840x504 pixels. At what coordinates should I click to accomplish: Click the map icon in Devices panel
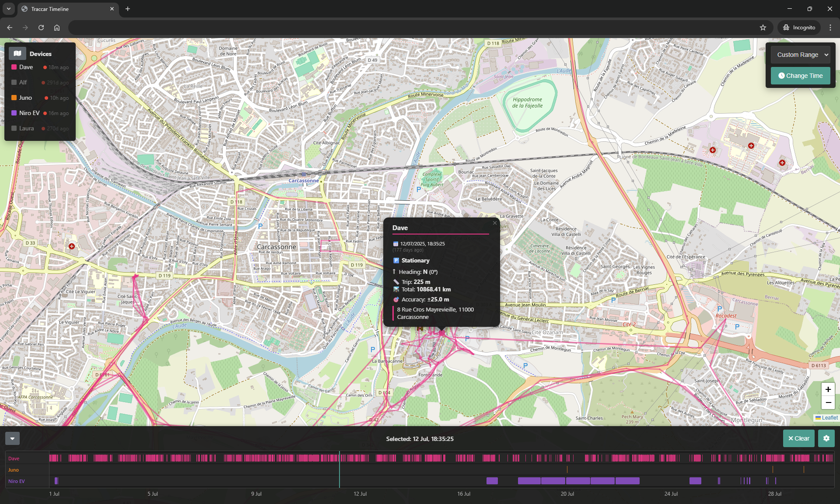(17, 53)
